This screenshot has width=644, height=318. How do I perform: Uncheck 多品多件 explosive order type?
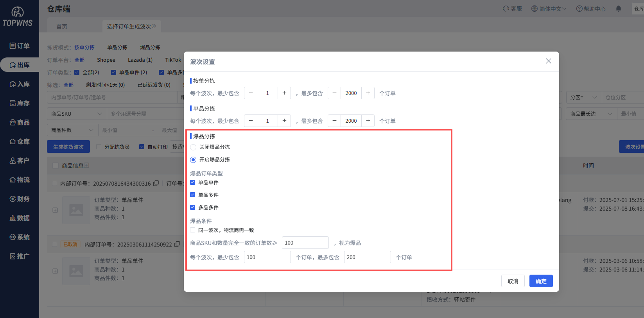pos(193,207)
